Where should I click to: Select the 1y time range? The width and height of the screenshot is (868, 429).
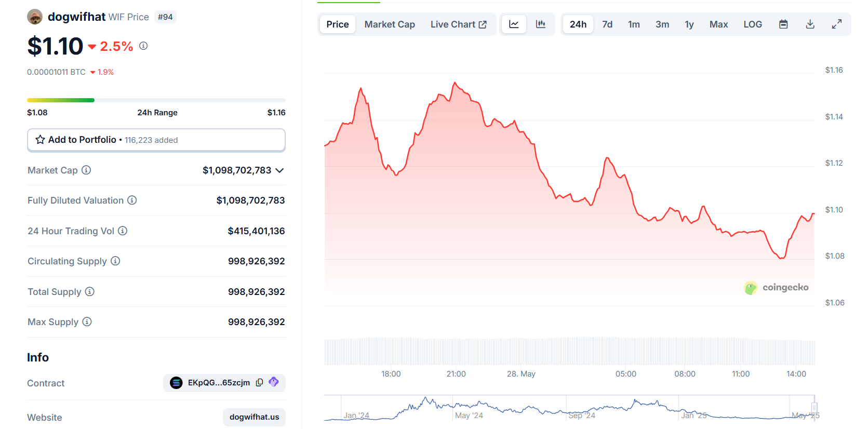tap(689, 24)
